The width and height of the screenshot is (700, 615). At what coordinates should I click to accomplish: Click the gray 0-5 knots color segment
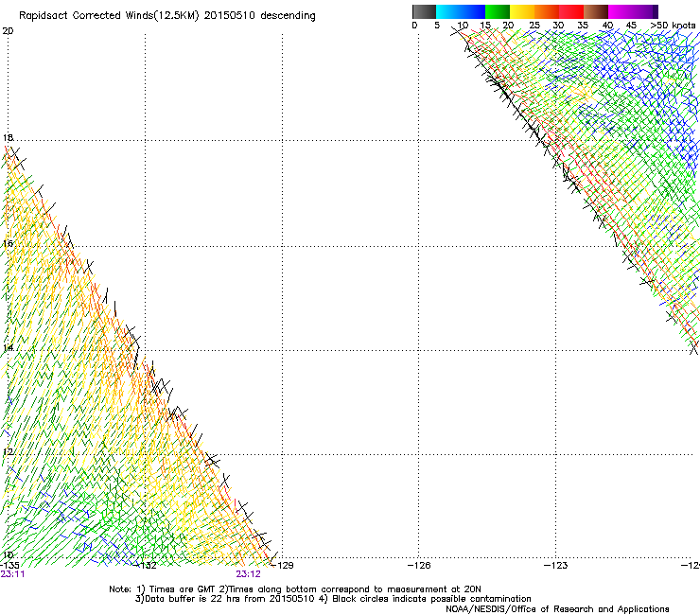(424, 11)
